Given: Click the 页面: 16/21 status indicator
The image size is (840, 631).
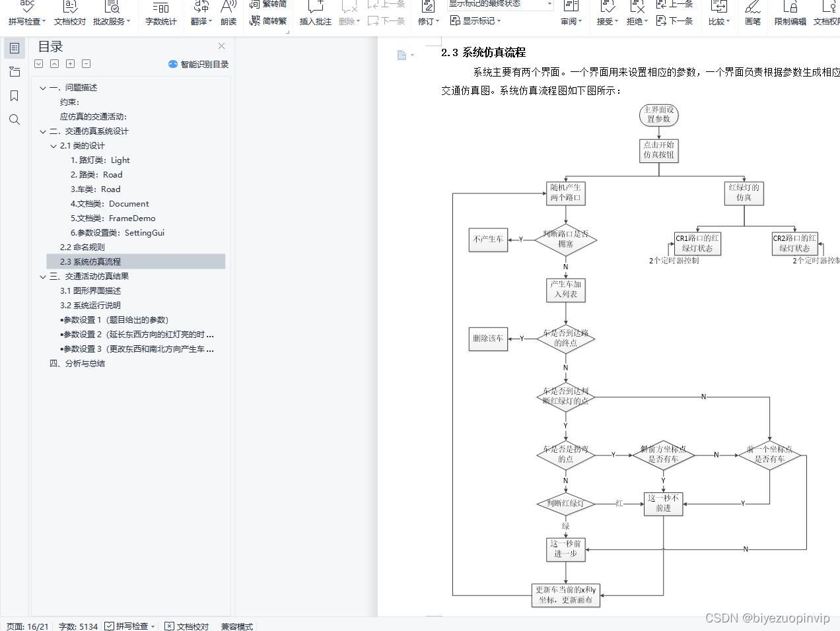Looking at the screenshot, I should click(28, 626).
